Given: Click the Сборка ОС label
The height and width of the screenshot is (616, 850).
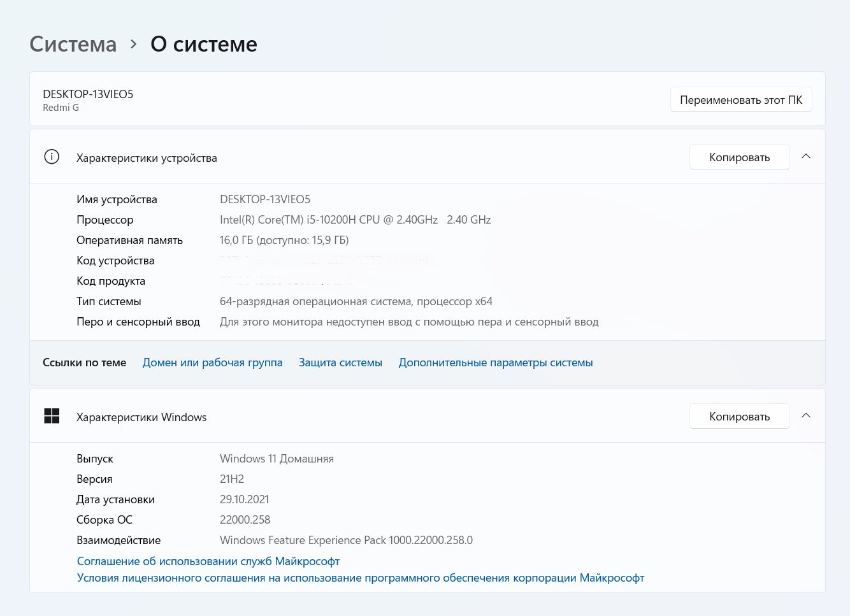Looking at the screenshot, I should pyautogui.click(x=104, y=520).
